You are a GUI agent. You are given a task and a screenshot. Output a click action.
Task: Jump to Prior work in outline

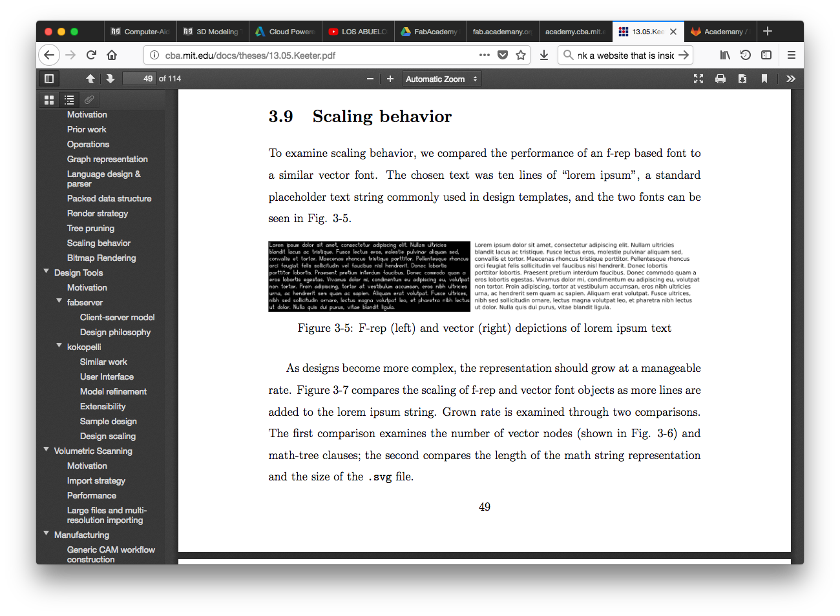[x=87, y=129]
